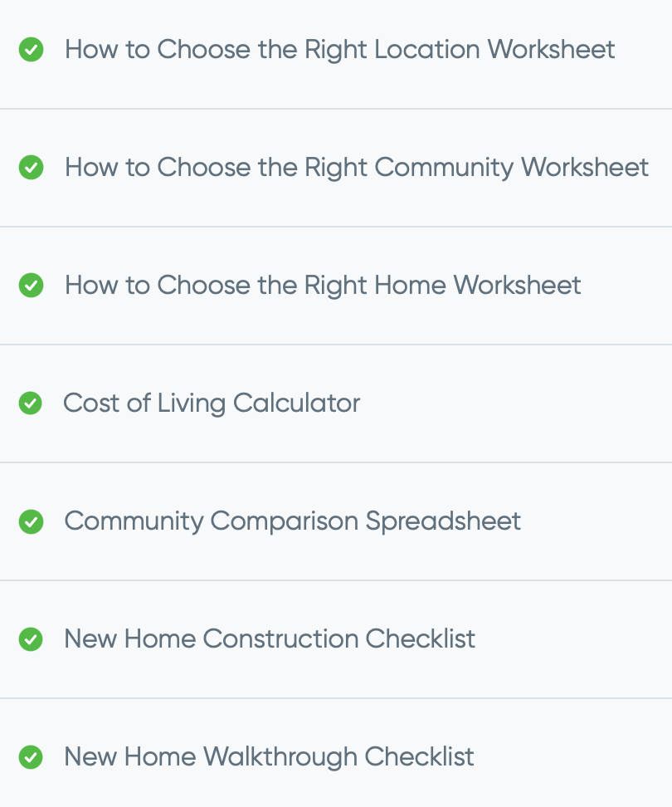The height and width of the screenshot is (807, 672).
Task: Open the New Home Construction Checklist text
Action: (270, 638)
